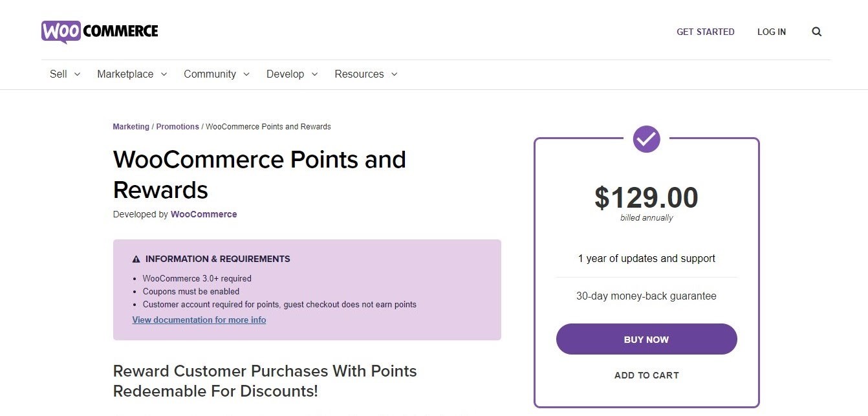This screenshot has height=416, width=868.
Task: Click ADD TO CART
Action: pyautogui.click(x=646, y=375)
